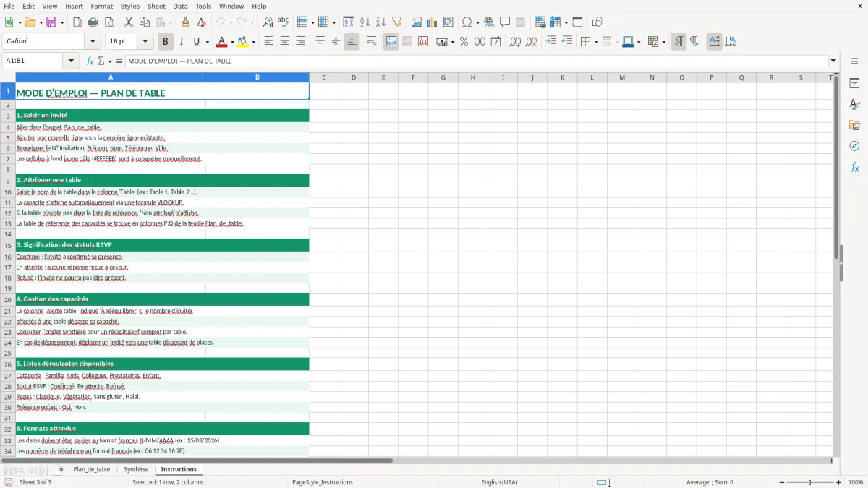Click the Spelling check abc icon
The height and width of the screenshot is (488, 868).
[x=284, y=22]
